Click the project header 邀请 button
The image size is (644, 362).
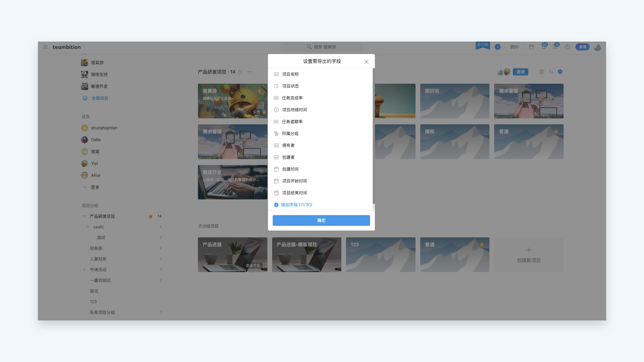[521, 72]
